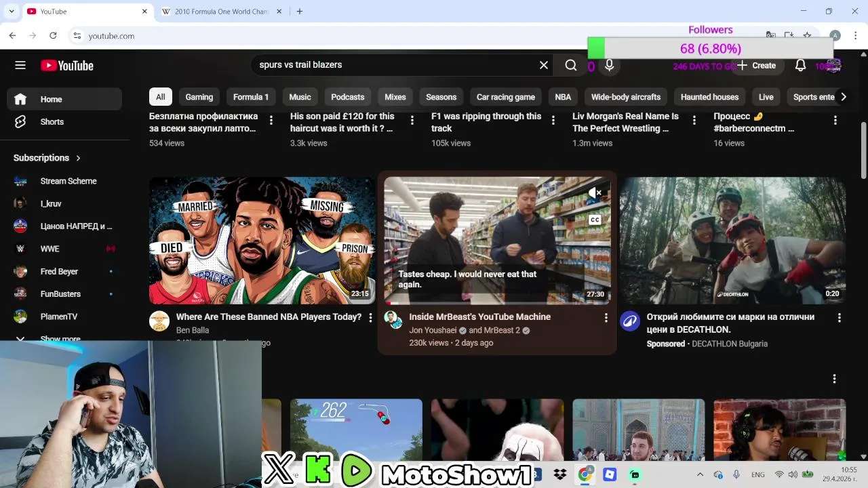Open Chrome profile A button
The width and height of the screenshot is (868, 488).
point(835,35)
